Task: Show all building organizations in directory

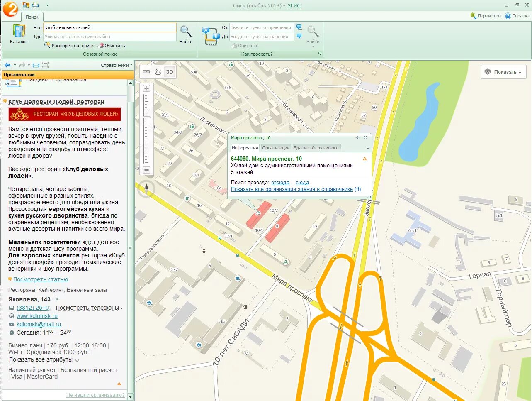Action: tap(292, 189)
